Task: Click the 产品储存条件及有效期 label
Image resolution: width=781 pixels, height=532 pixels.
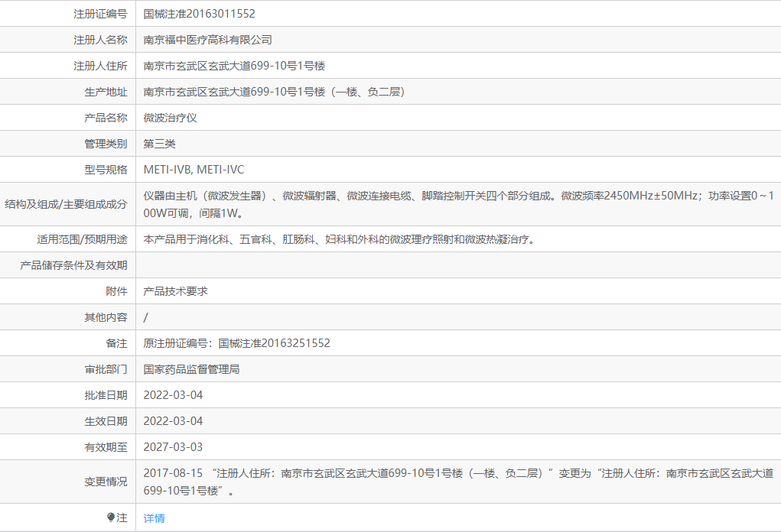Action: click(x=73, y=265)
